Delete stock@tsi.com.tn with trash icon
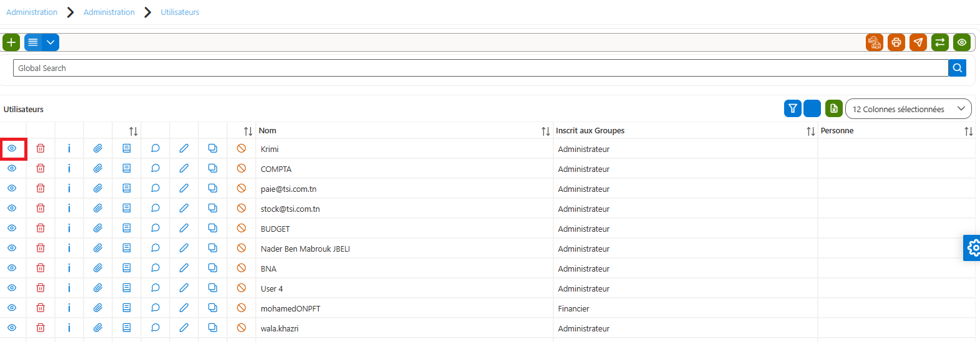The width and height of the screenshot is (980, 342). tap(41, 208)
